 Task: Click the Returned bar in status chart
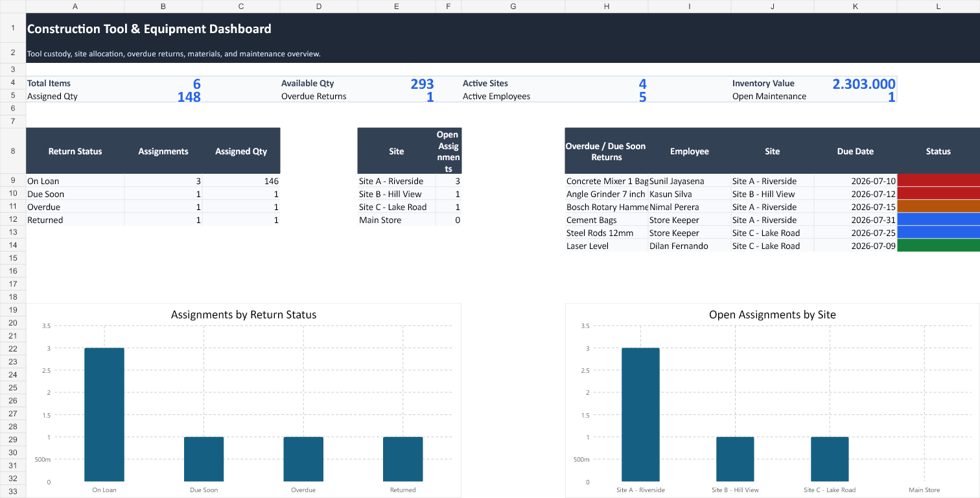(x=402, y=459)
